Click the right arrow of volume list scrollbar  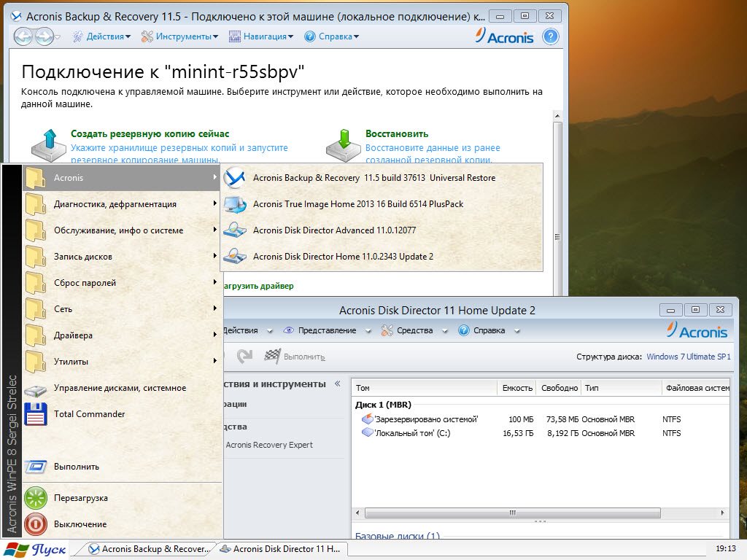pyautogui.click(x=723, y=513)
